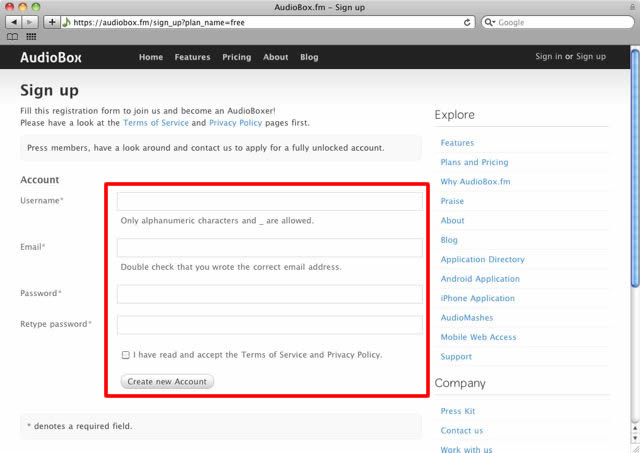Click the site favicon in address bar
Viewport: 640px width, 453px height.
click(x=67, y=22)
